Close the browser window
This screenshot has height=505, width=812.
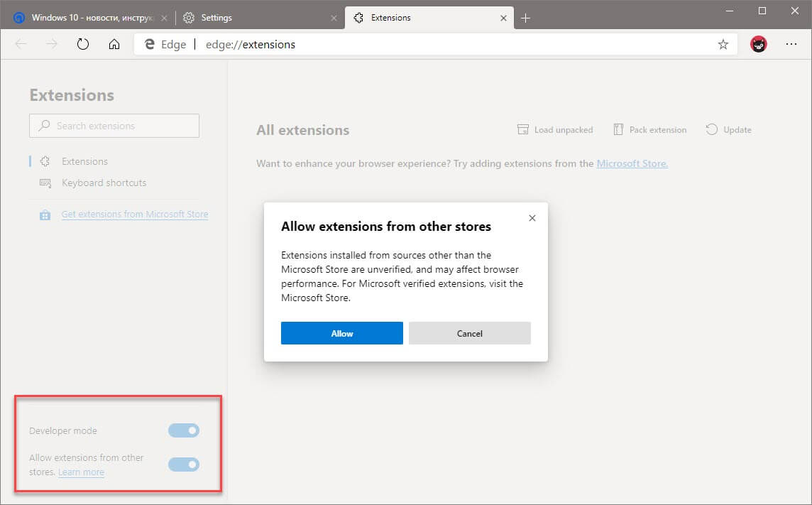pos(795,11)
